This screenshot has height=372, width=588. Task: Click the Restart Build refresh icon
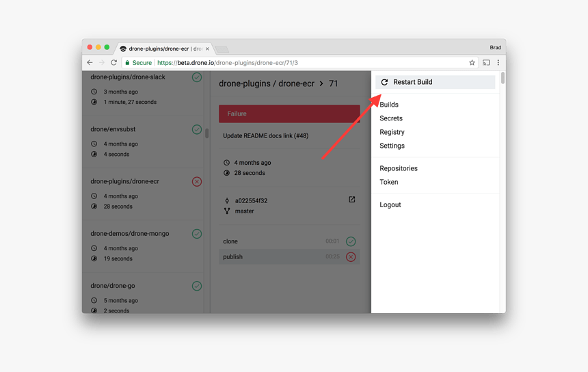pos(384,82)
